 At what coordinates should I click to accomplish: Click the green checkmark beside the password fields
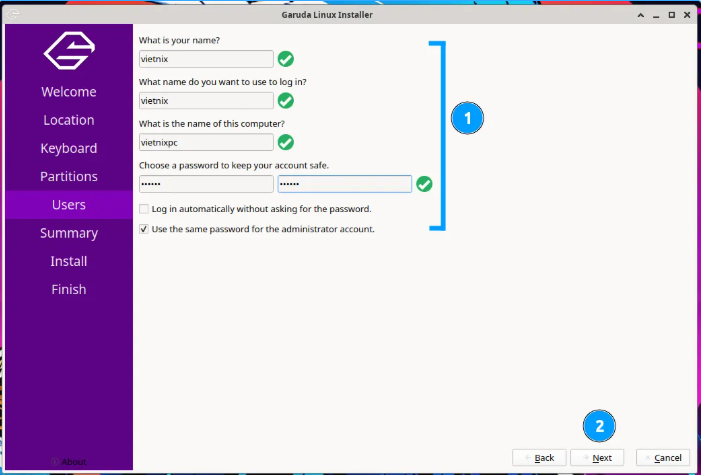click(424, 184)
